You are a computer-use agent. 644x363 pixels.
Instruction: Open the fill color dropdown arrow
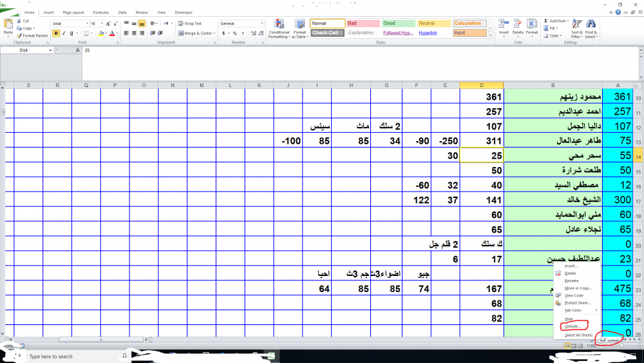[x=106, y=34]
